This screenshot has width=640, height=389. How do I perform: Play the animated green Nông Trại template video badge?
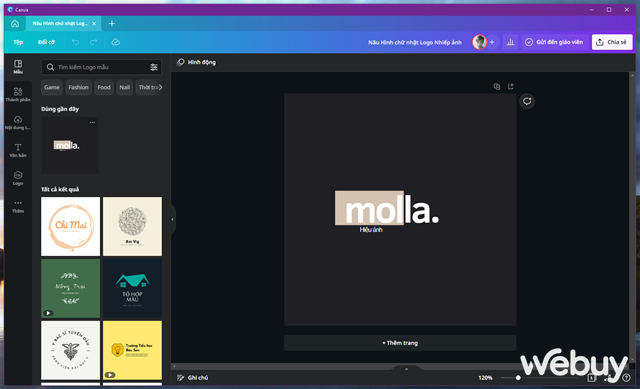(48, 313)
